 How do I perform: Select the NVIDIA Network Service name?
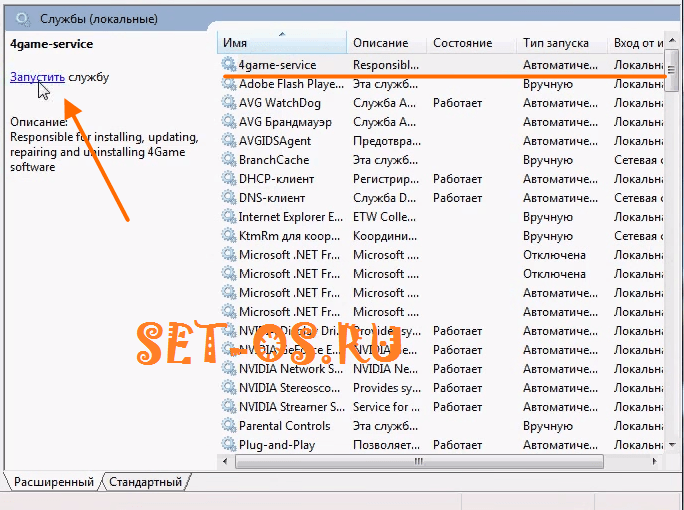(291, 369)
